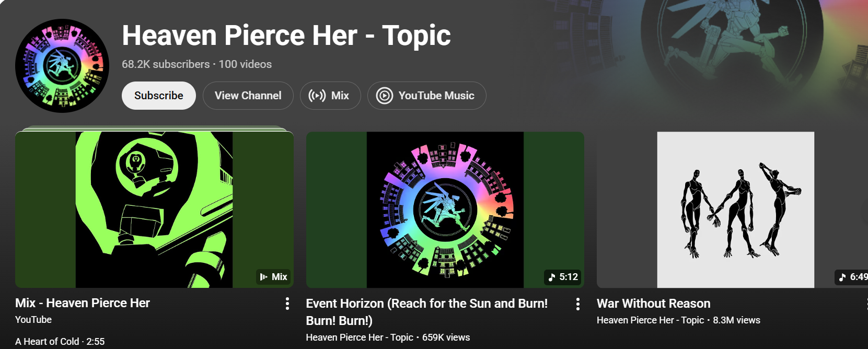Click the radio-wave Mix icon in header
Viewport: 868px width, 349px height.
(317, 96)
